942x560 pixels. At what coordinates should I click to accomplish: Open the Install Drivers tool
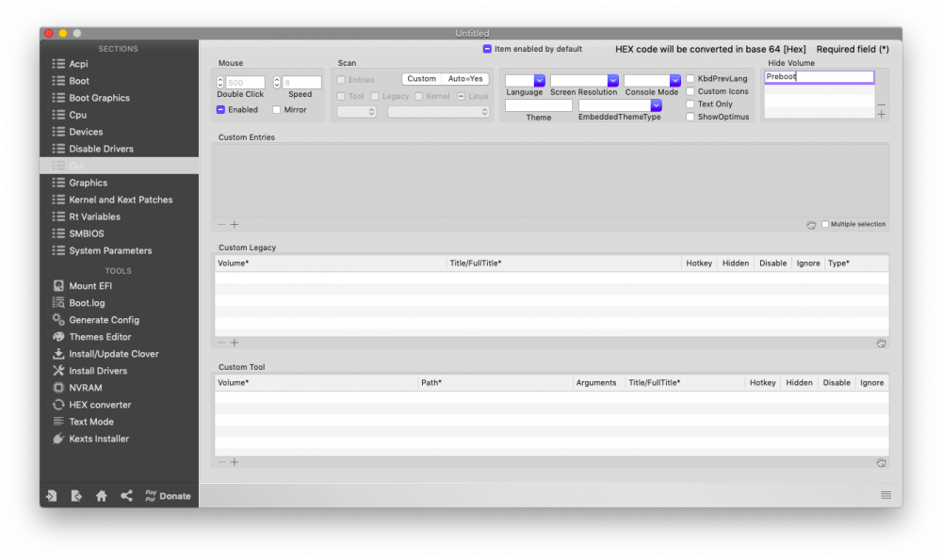tap(89, 370)
